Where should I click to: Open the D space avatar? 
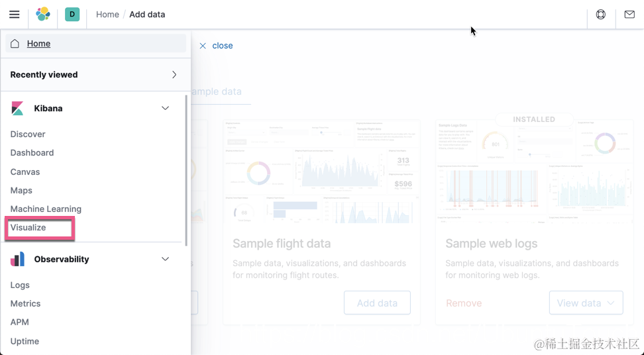[x=72, y=15]
